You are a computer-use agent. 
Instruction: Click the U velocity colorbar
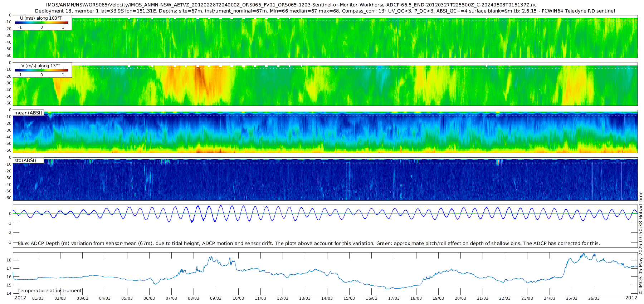(x=42, y=23)
